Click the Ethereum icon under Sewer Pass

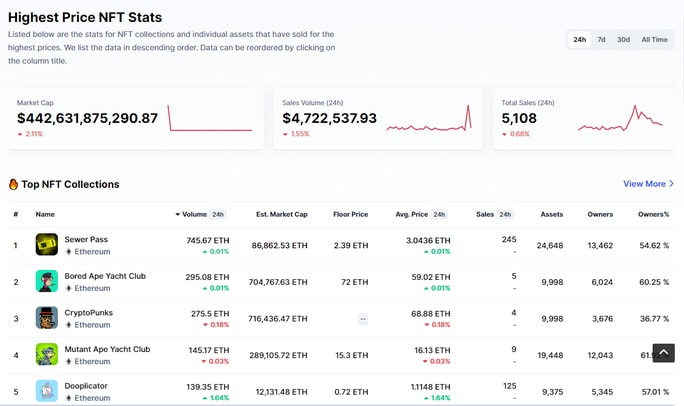[68, 252]
